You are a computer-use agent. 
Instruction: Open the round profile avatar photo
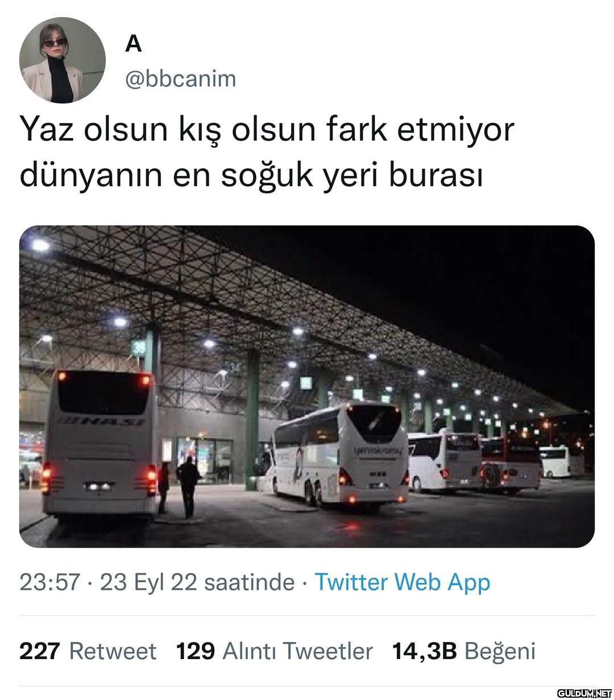(x=63, y=60)
